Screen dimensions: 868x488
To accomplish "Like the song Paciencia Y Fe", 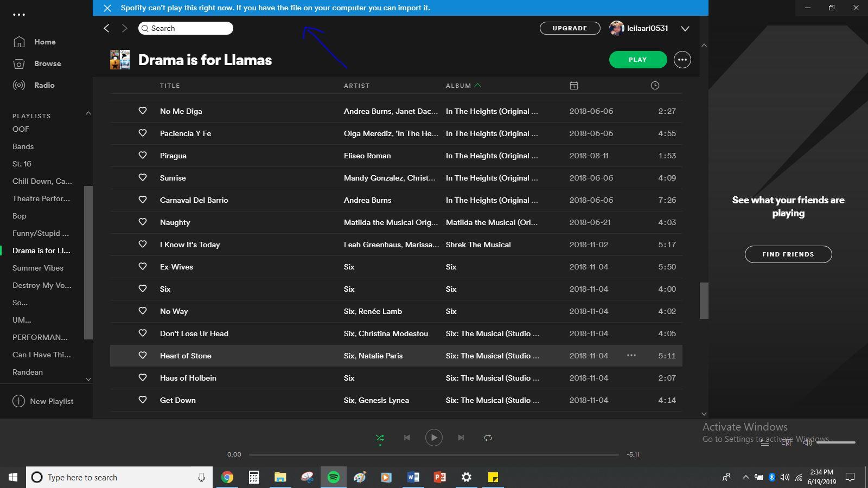I will [x=143, y=133].
